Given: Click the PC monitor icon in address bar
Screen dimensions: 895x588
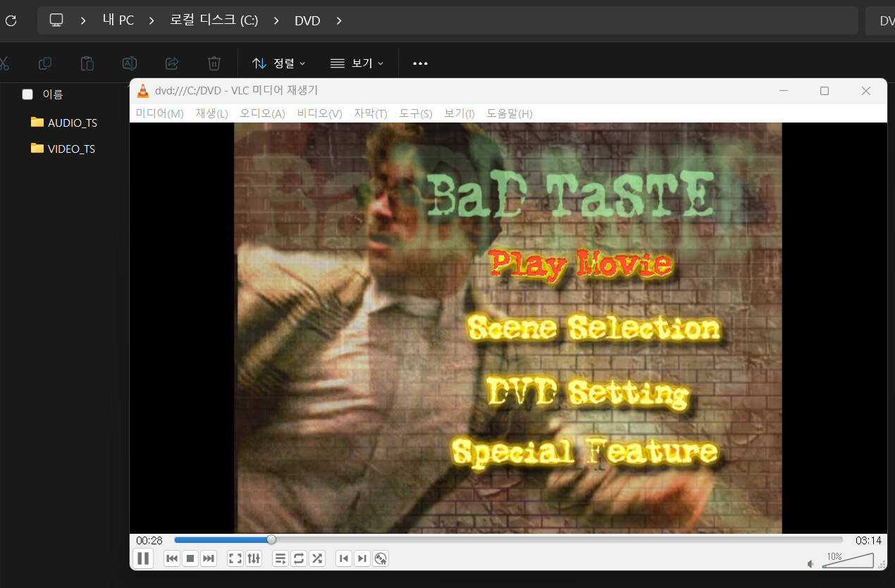Looking at the screenshot, I should click(56, 20).
